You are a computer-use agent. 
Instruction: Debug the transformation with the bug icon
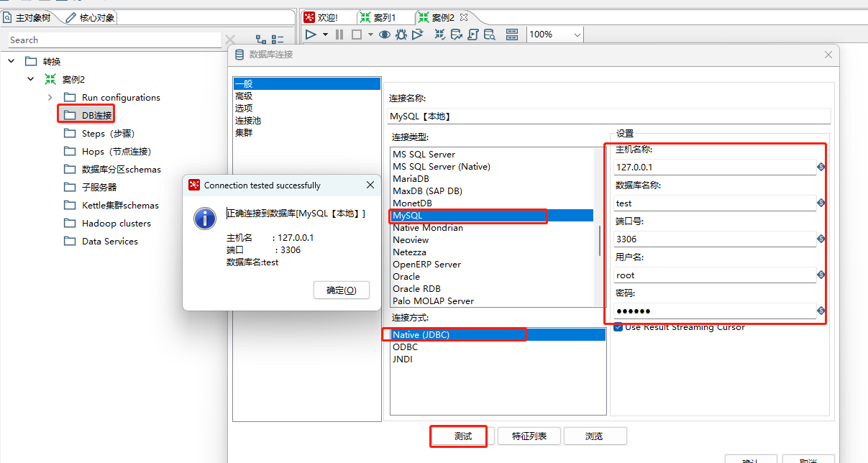point(401,35)
